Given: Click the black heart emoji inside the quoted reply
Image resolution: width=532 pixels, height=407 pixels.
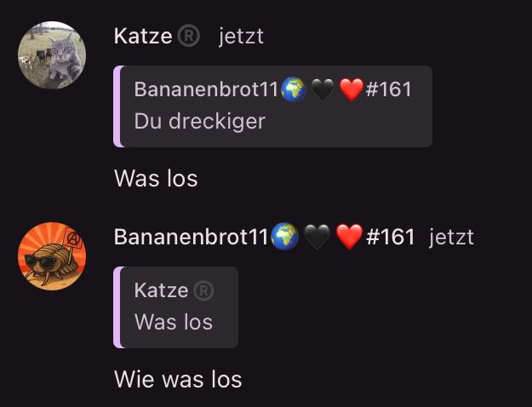Looking at the screenshot, I should pyautogui.click(x=323, y=89).
